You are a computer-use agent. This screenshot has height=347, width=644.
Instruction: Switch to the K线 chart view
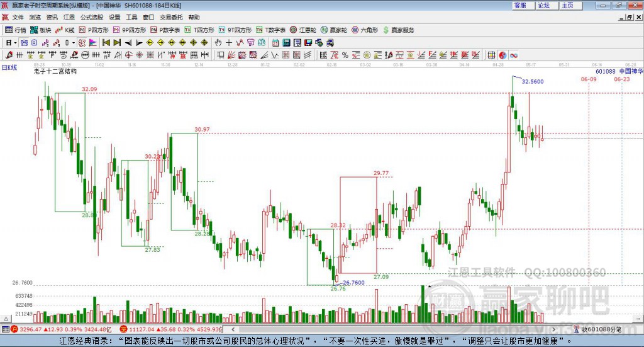click(65, 30)
